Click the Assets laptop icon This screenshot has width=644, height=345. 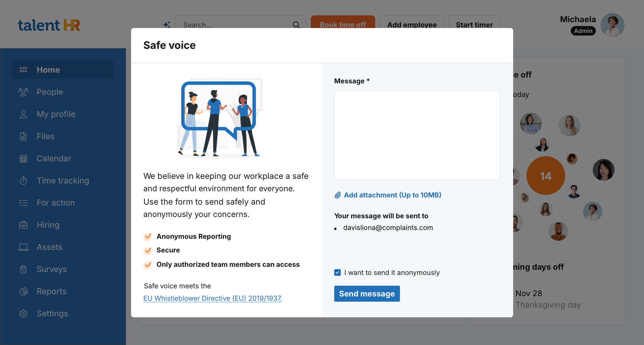[23, 247]
